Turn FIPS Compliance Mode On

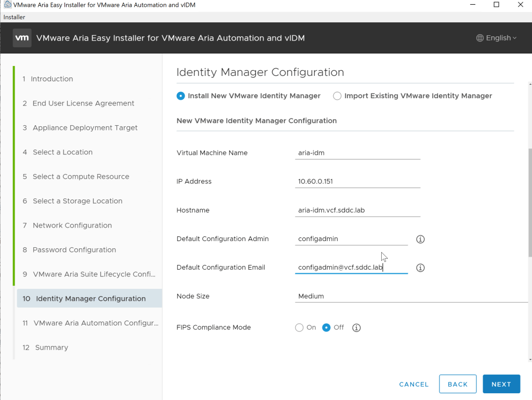[300, 328]
